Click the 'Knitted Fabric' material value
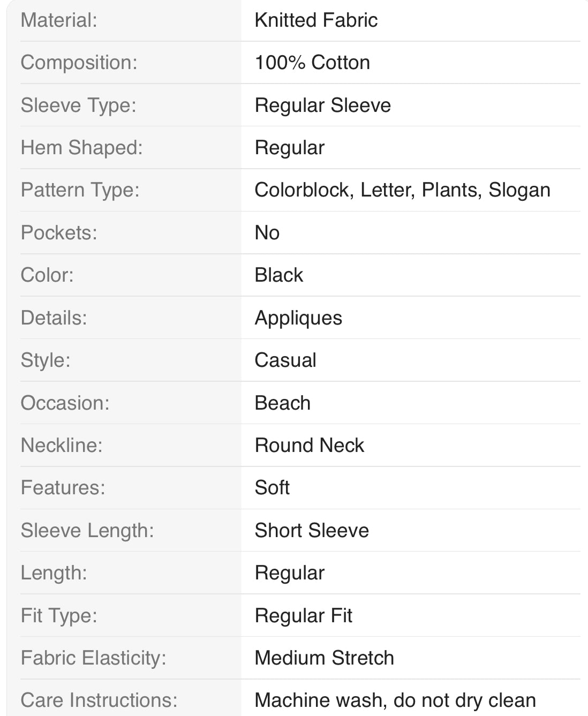This screenshot has width=588, height=716. (316, 20)
